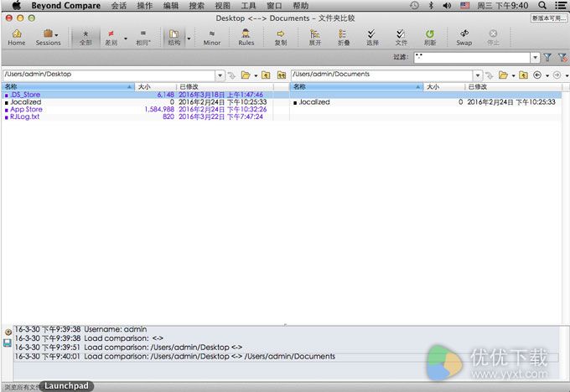Expand the 差别 dropdown arrow
570x392 pixels.
pyautogui.click(x=126, y=39)
